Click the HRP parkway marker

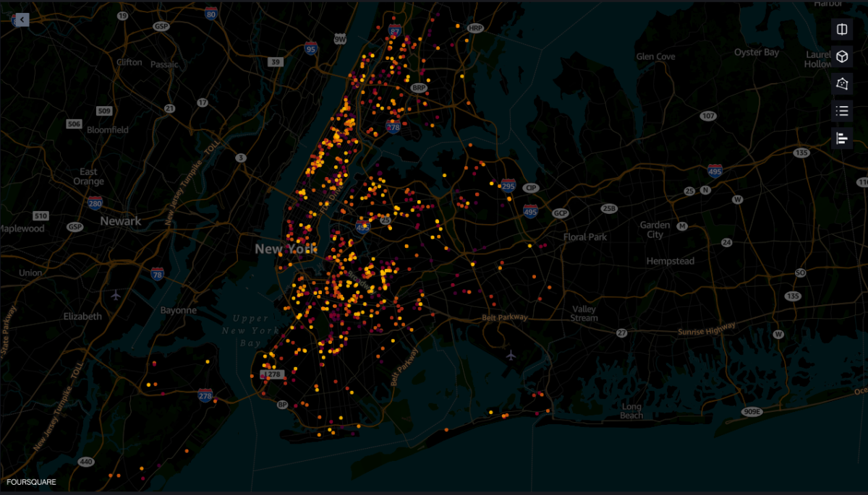click(x=475, y=28)
